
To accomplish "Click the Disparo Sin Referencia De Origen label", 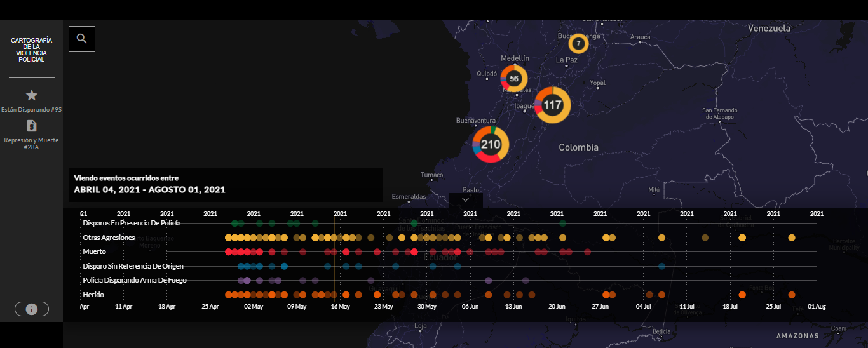I will click(133, 266).
